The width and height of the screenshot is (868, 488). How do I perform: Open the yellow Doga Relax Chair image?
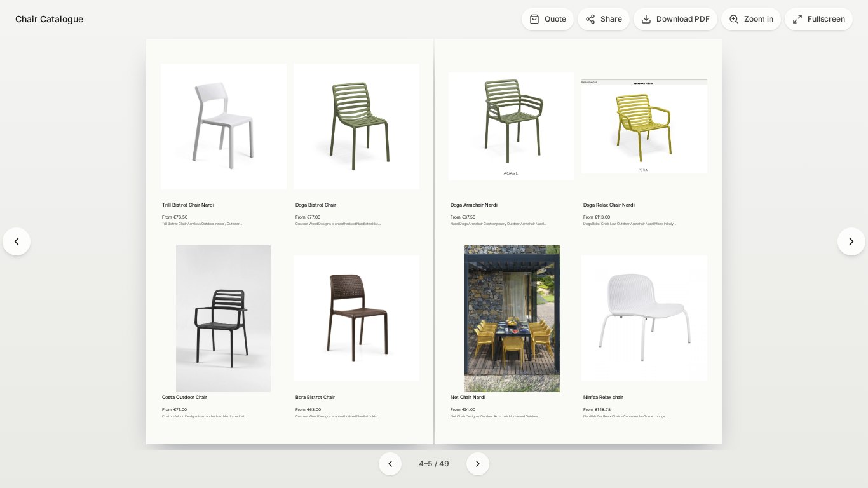[x=644, y=126]
